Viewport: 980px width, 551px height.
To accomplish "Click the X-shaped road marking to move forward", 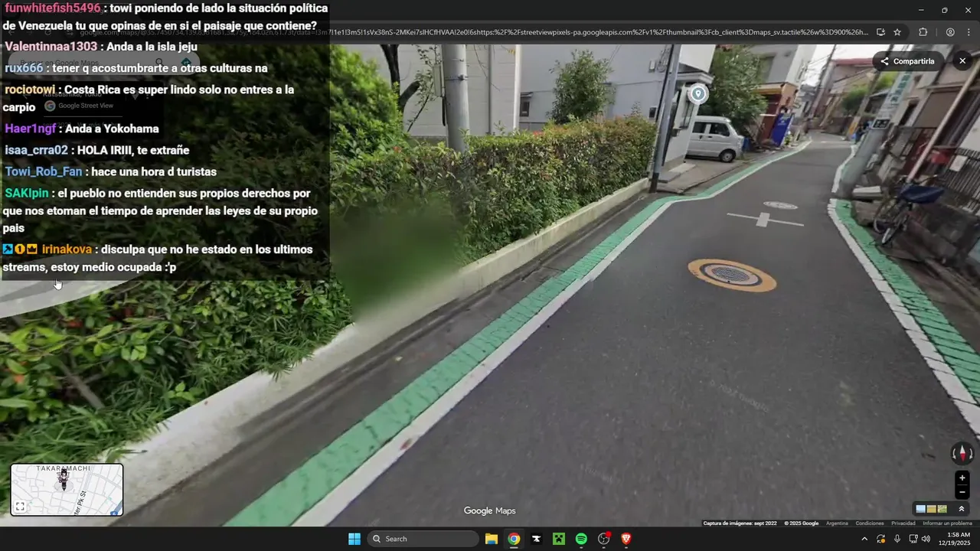I will (x=764, y=220).
